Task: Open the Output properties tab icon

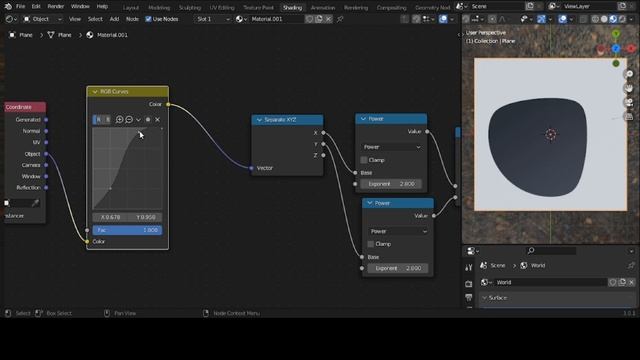Action: click(469, 298)
